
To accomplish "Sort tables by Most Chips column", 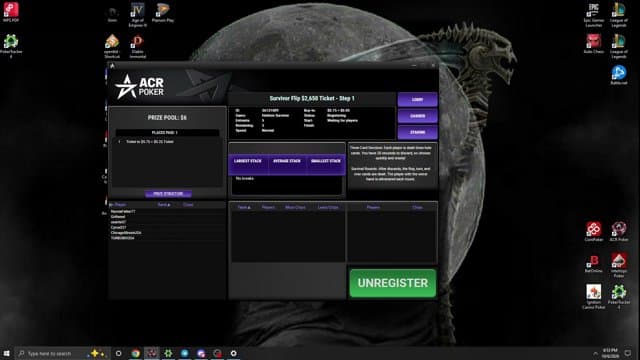I will 295,207.
